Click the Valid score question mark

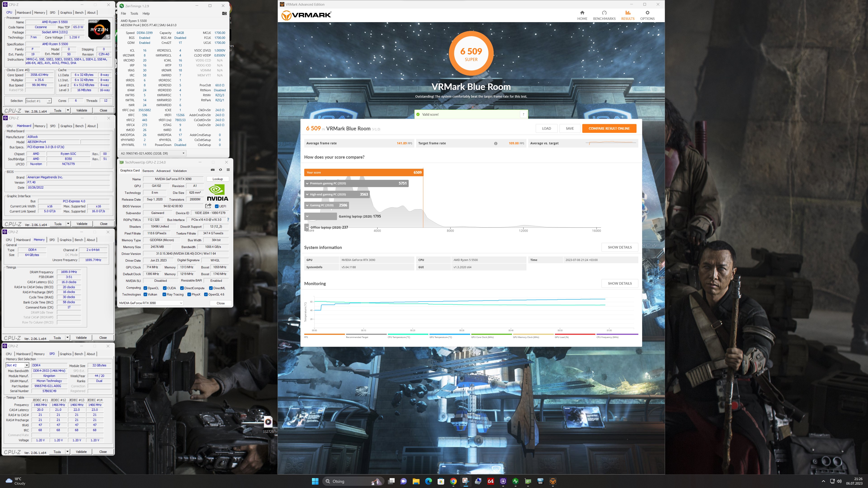(x=523, y=115)
